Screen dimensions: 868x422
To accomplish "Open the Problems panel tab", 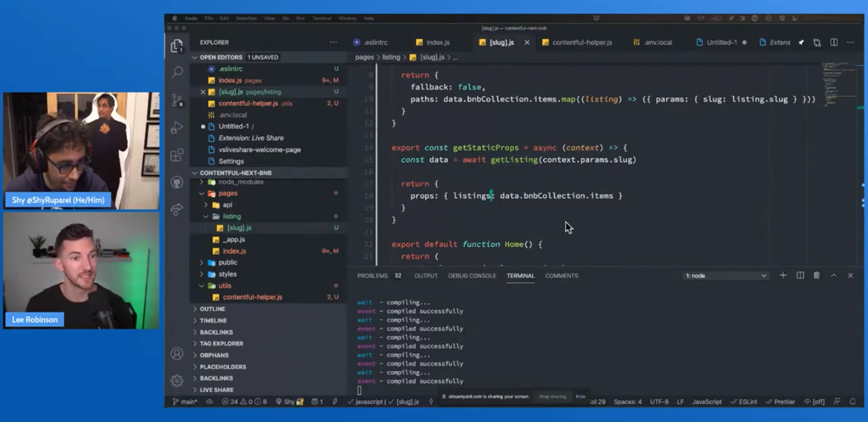I will pos(379,276).
